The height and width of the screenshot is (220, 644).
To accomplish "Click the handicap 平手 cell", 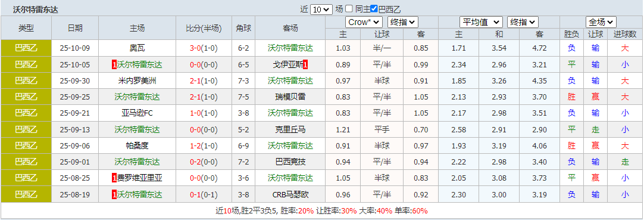I will coord(382,129).
